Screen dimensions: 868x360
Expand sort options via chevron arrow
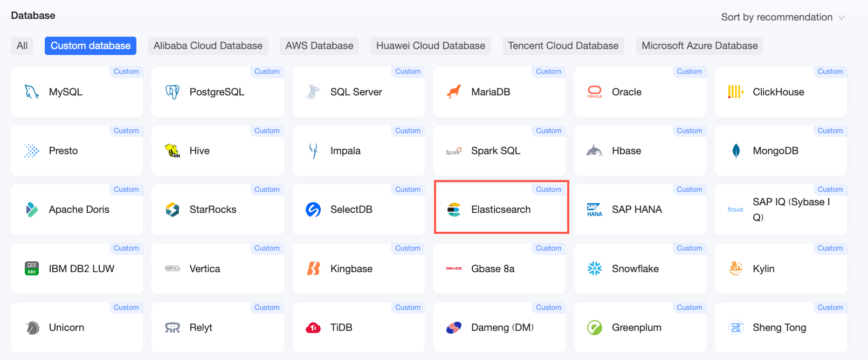pyautogui.click(x=842, y=18)
